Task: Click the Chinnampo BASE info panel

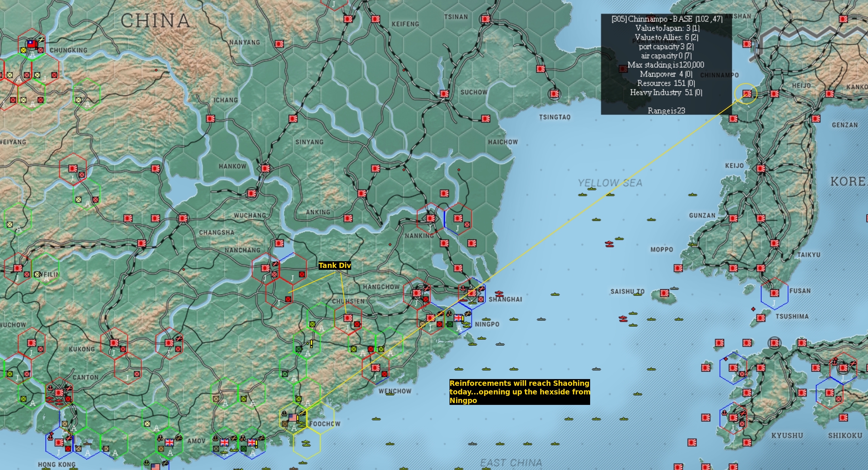Action: (x=666, y=64)
